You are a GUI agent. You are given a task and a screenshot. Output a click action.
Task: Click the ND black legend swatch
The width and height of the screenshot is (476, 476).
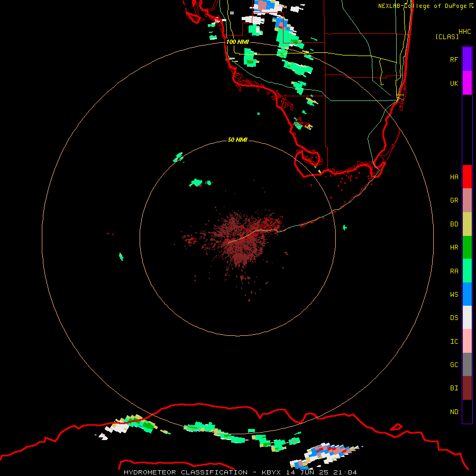[467, 411]
